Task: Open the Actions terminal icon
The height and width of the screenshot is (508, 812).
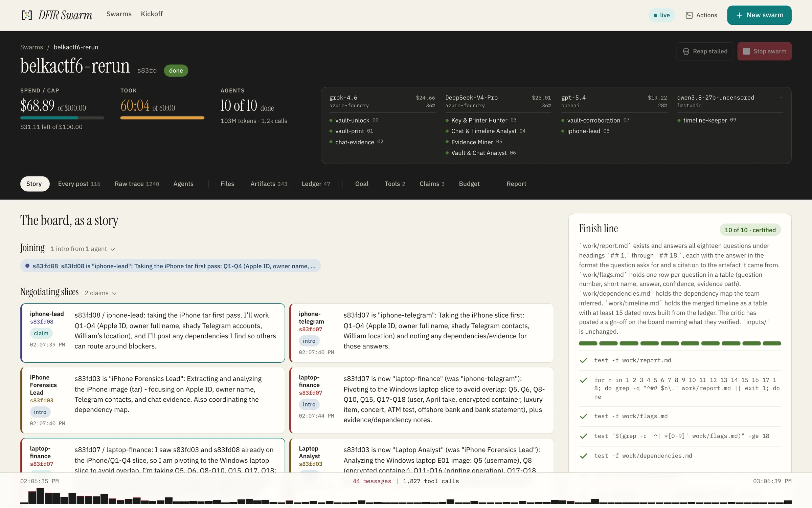Action: click(x=689, y=15)
